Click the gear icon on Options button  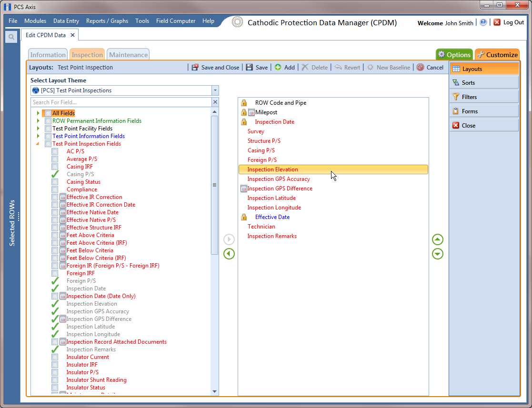click(x=442, y=54)
